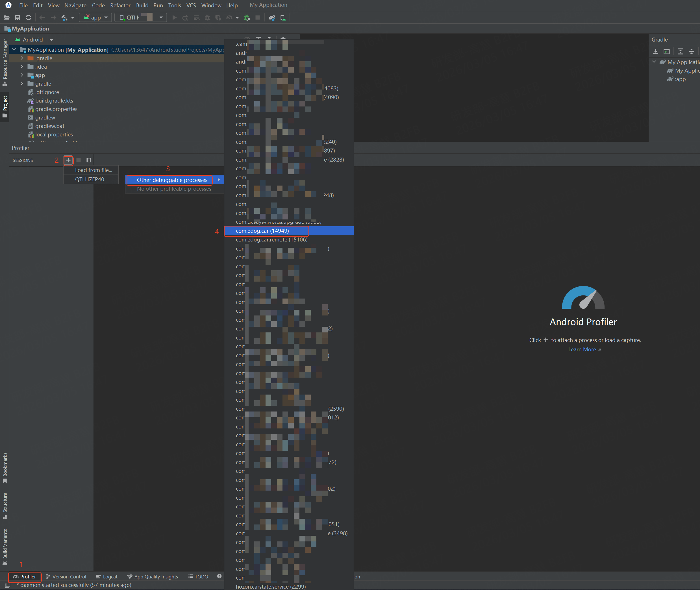Switch to the Logcat tool tab
The height and width of the screenshot is (590, 700).
pyautogui.click(x=107, y=577)
